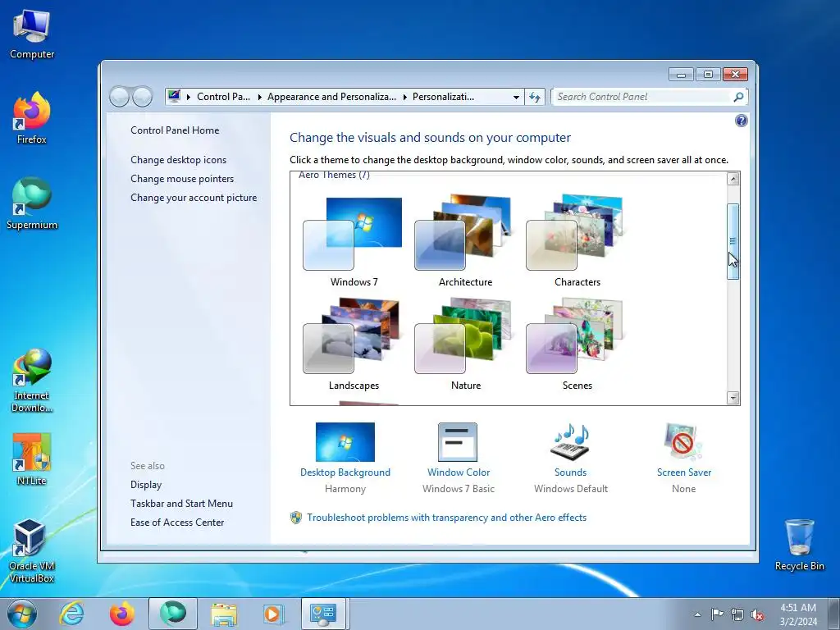The width and height of the screenshot is (840, 630).
Task: Select the NTLite desktop shortcut
Action: point(32,459)
